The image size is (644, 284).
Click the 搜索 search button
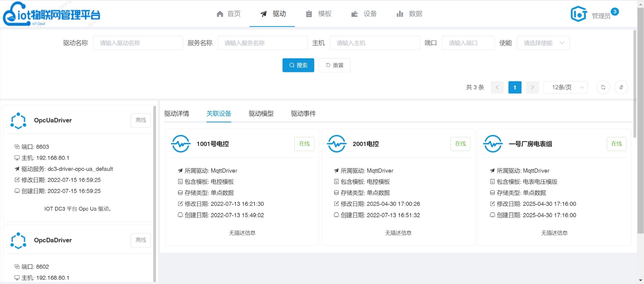click(298, 65)
